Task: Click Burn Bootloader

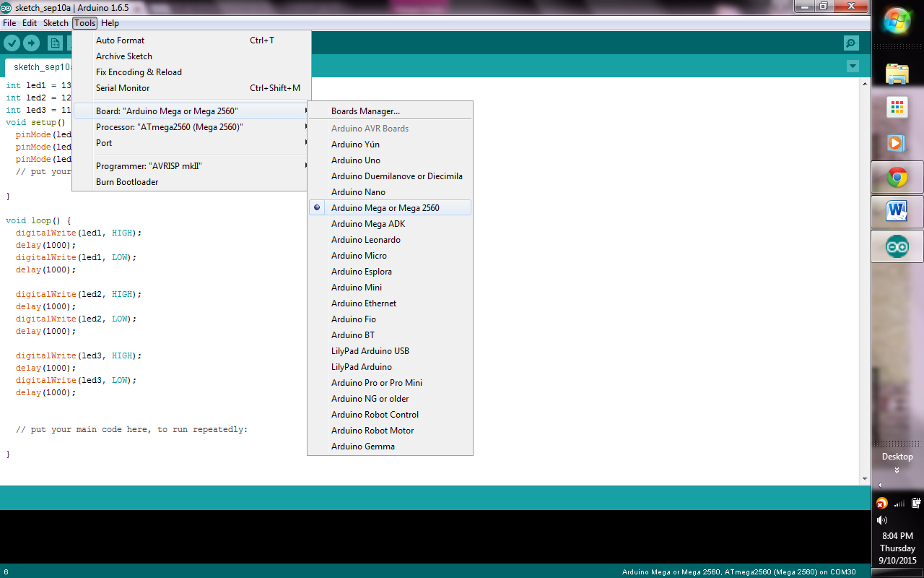Action: point(191,182)
